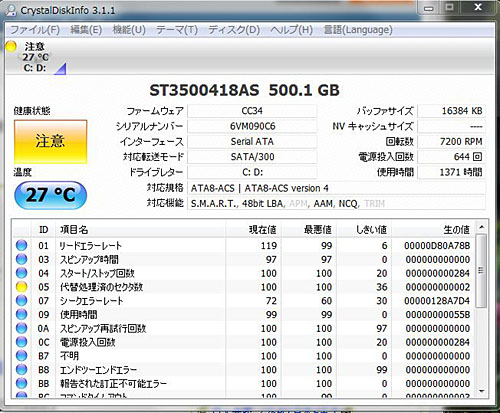Click the rotation value 7200 RPM
Screen dimensions: 500x413
[451, 142]
